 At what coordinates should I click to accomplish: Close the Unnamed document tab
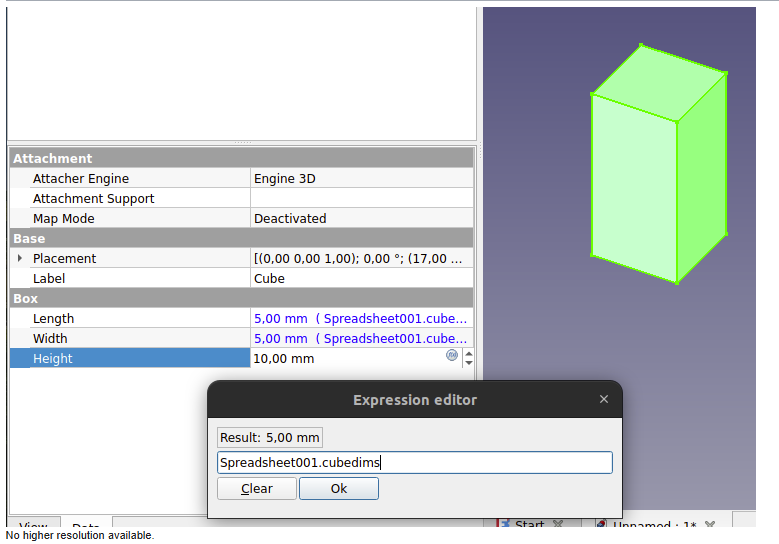tap(710, 524)
